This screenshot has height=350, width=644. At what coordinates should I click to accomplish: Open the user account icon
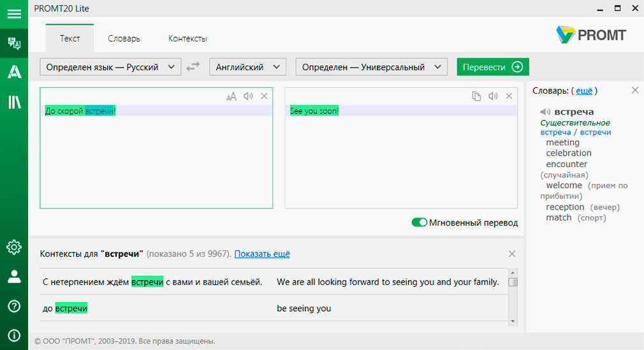tap(14, 277)
